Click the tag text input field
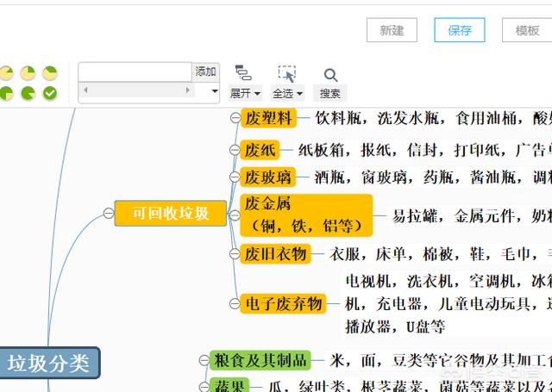Screen dimensions: 552x392 point(135,72)
